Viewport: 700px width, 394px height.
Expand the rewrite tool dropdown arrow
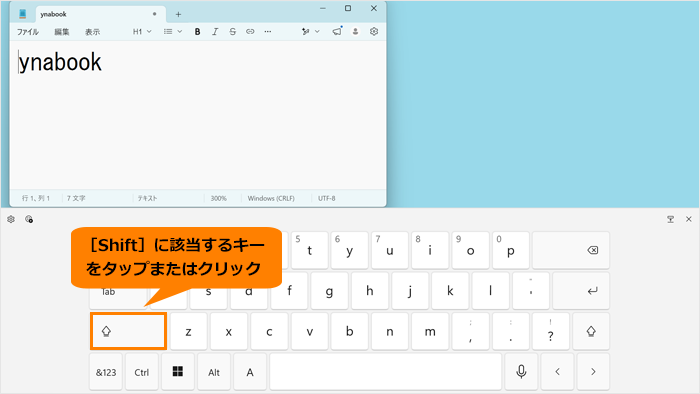pos(317,32)
